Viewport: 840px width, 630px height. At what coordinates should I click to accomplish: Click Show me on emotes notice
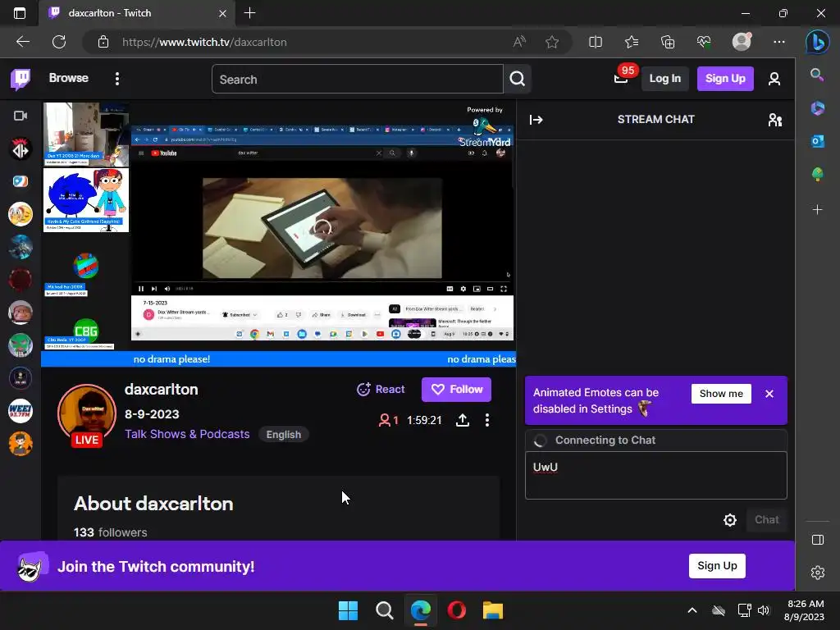pos(721,394)
